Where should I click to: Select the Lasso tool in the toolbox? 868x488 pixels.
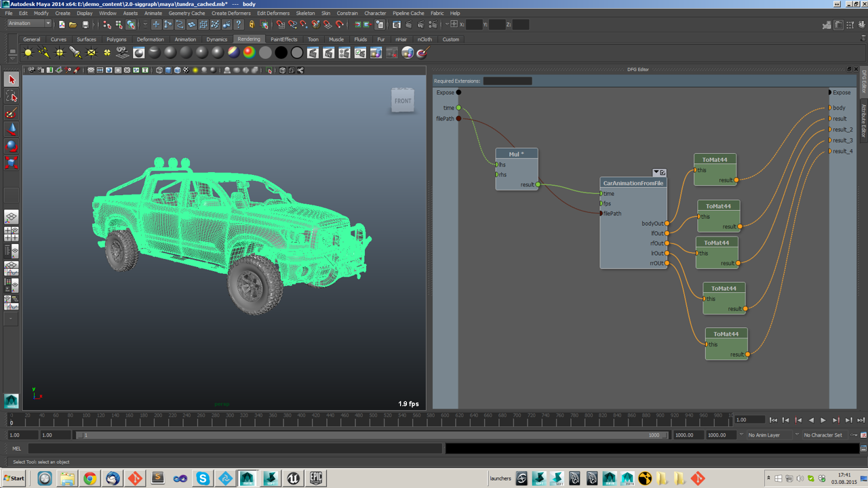click(x=11, y=96)
